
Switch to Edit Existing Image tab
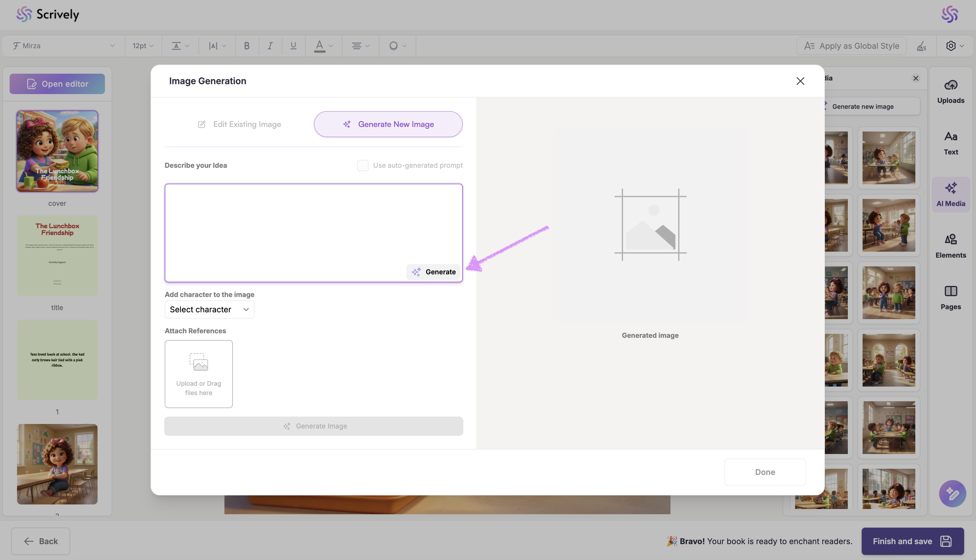click(x=239, y=124)
